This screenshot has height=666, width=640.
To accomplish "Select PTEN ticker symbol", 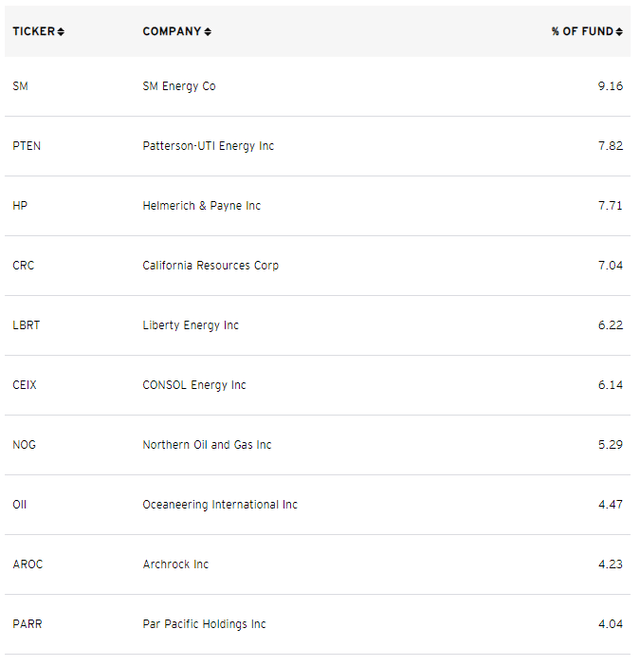I will tap(27, 146).
